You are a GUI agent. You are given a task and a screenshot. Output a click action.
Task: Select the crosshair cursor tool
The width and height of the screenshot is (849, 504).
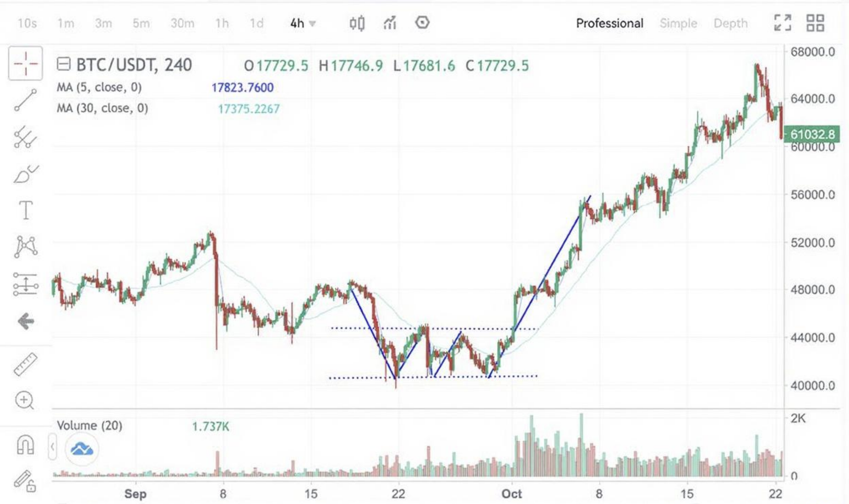[x=25, y=63]
